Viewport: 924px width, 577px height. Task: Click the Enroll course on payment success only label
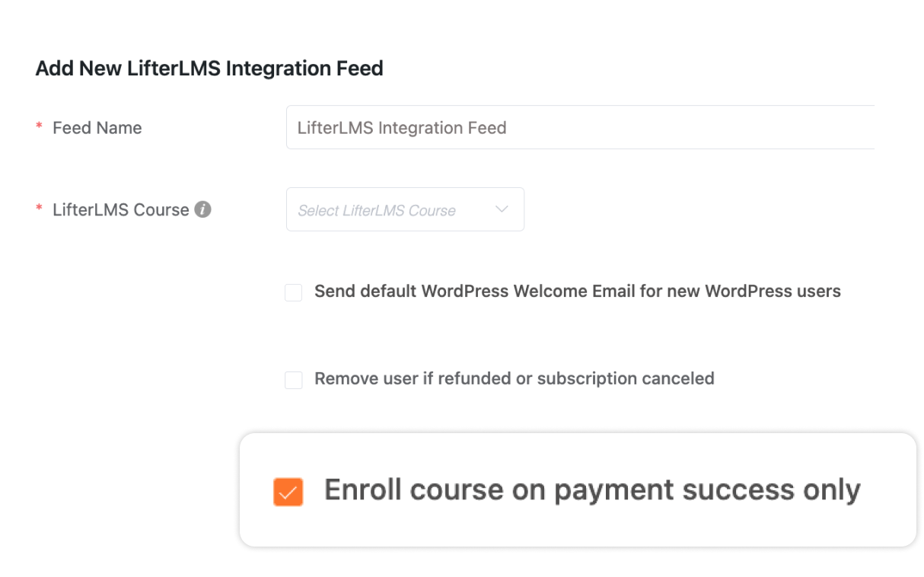592,490
